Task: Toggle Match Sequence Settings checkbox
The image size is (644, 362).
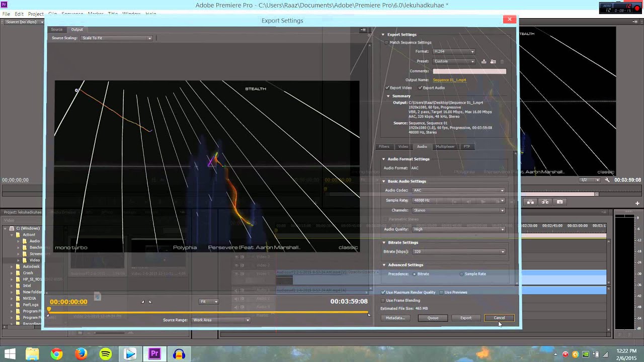Action: [x=386, y=43]
